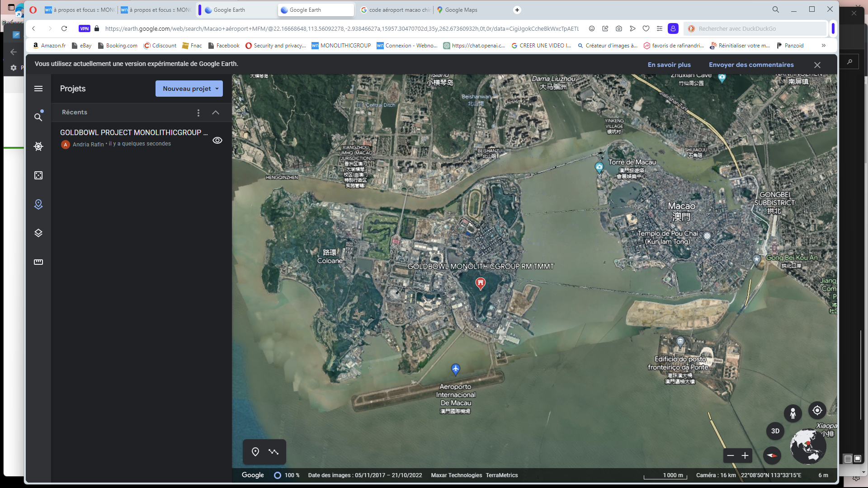
Task: Click En savoir plus link
Action: pyautogui.click(x=669, y=65)
